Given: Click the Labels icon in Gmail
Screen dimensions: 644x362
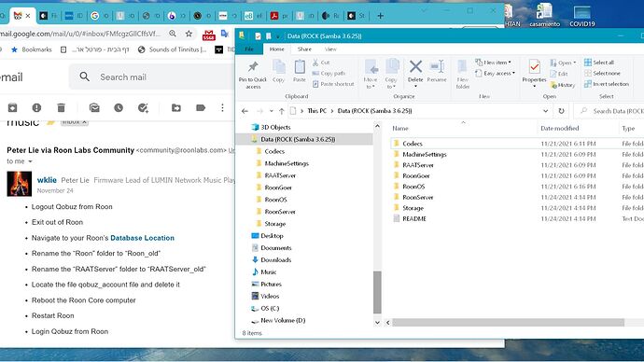Looking at the screenshot, I should pos(201,107).
